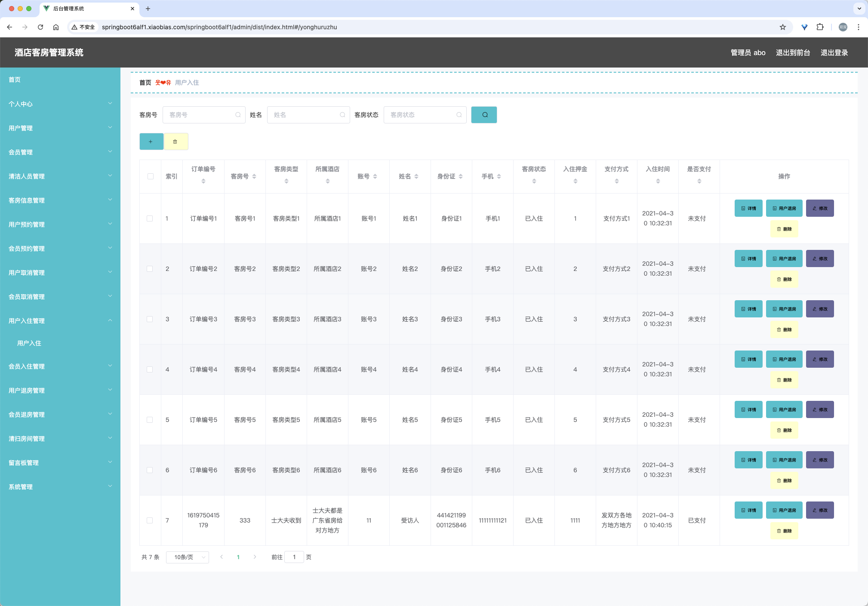Check the checkbox for row 2
This screenshot has height=606, width=868.
pos(150,269)
